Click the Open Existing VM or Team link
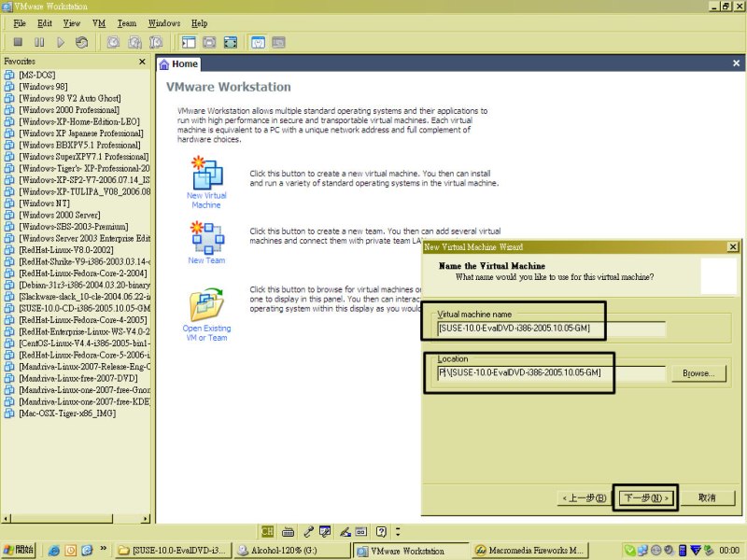The width and height of the screenshot is (747, 560). (x=206, y=333)
